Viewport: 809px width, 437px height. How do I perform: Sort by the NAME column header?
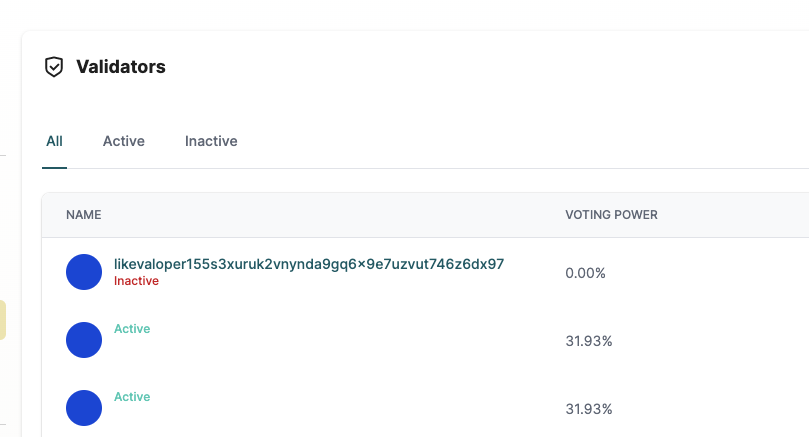click(84, 215)
